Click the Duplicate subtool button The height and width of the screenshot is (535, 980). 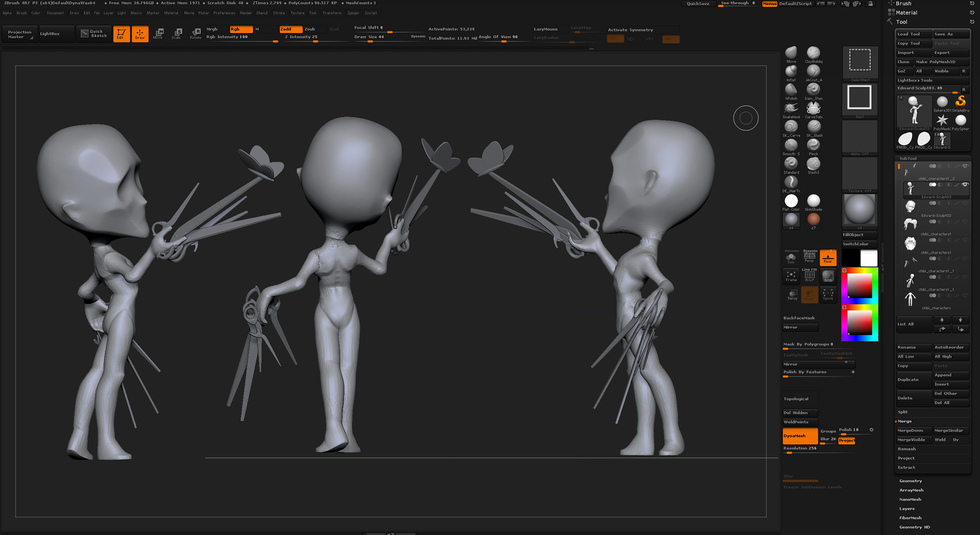pos(914,379)
